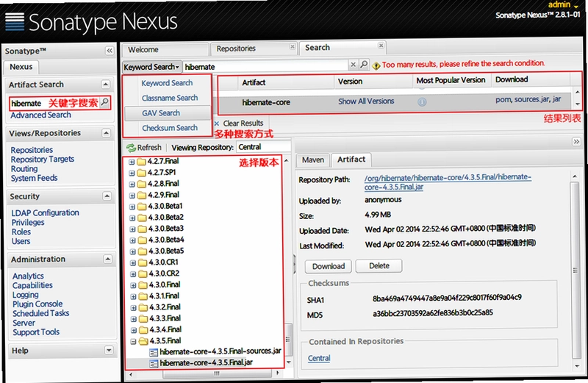Expand the 4.2.8.Final tree node
This screenshot has height=383, width=588.
pos(132,185)
